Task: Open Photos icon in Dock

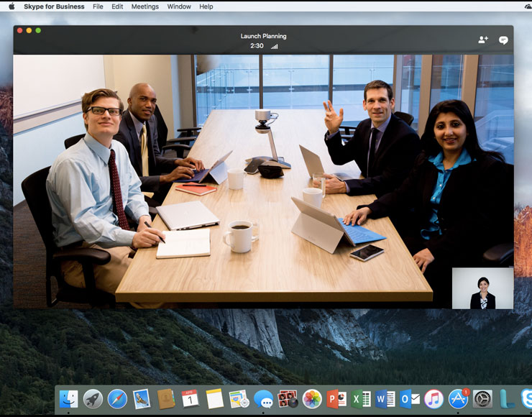Action: tap(312, 399)
